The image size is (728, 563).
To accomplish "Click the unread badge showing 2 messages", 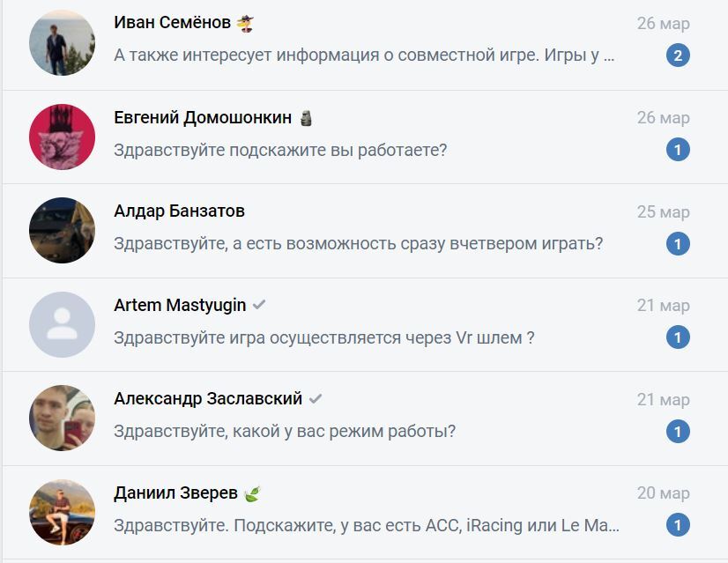I will (x=678, y=56).
